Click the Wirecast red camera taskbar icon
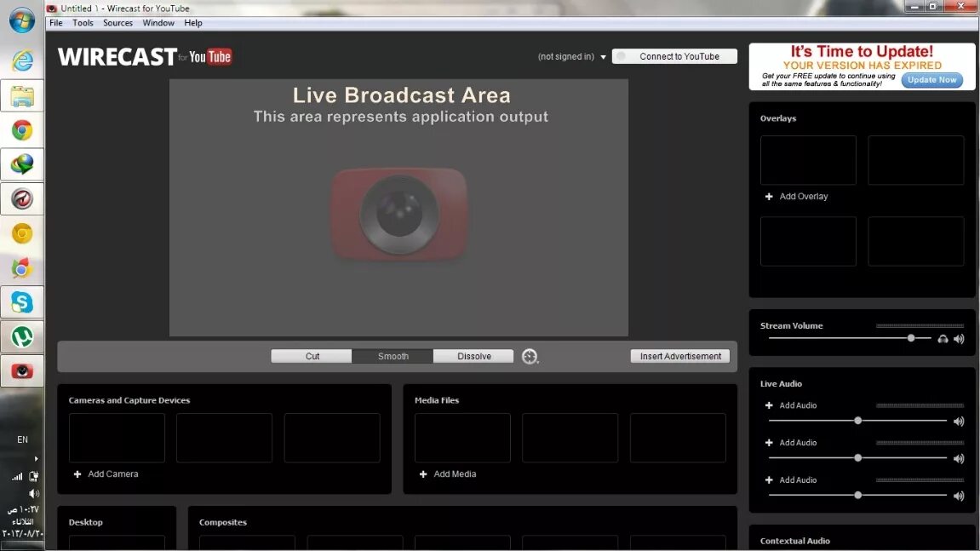980x551 pixels. coord(22,371)
